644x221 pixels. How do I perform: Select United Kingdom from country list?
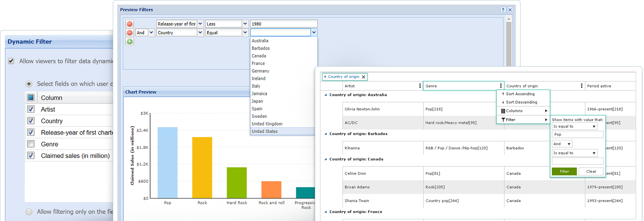(x=283, y=124)
